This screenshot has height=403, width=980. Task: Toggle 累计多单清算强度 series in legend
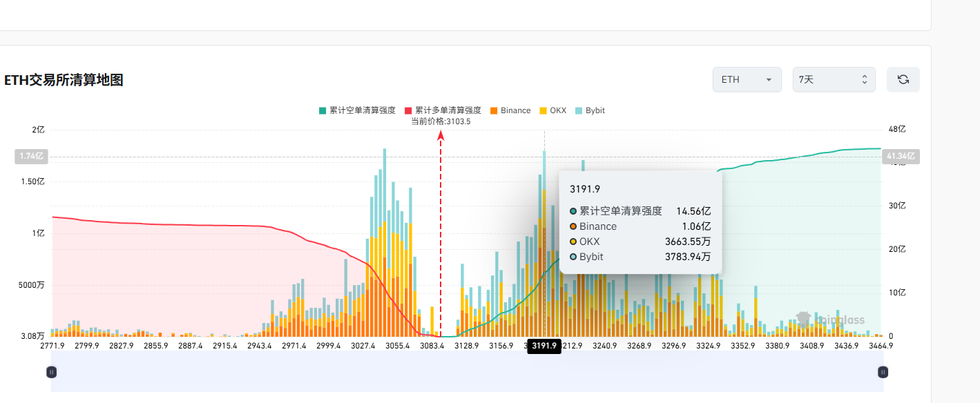[x=443, y=110]
